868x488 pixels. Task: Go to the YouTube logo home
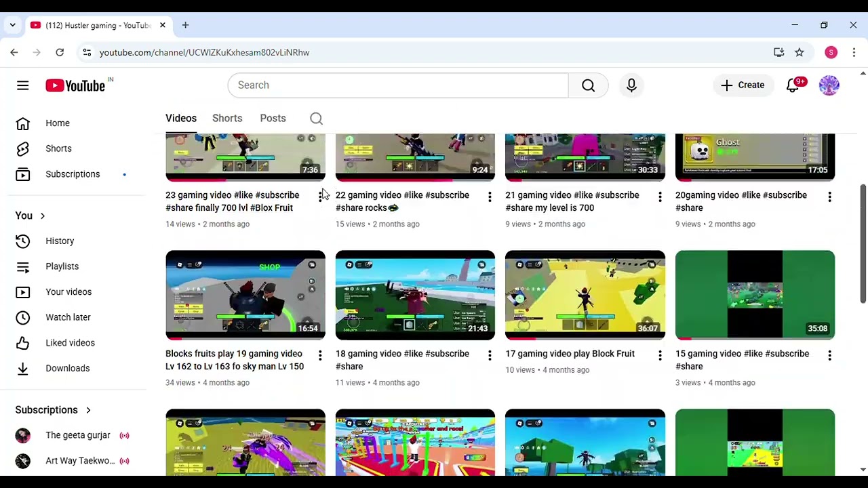coord(75,85)
